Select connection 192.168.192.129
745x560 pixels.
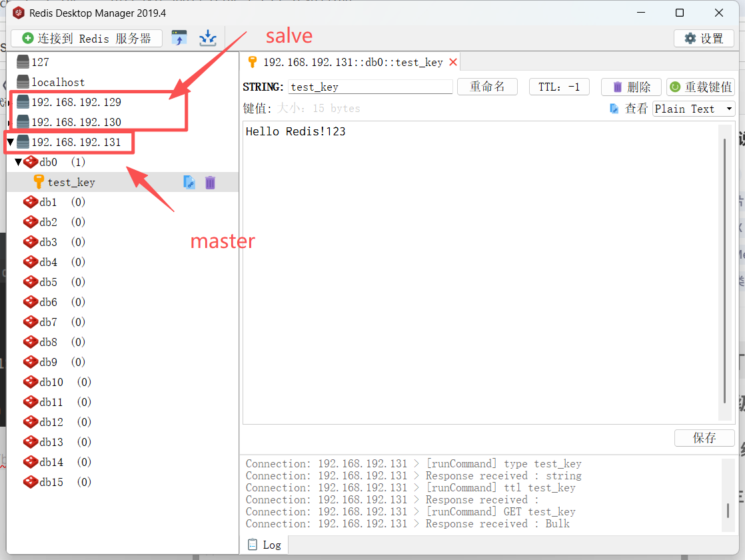click(x=76, y=102)
